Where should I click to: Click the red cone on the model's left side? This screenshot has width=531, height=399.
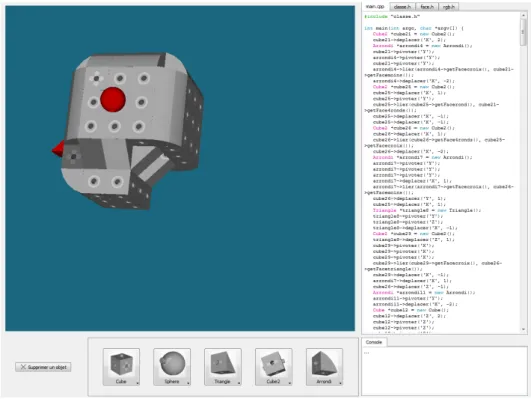(x=59, y=149)
